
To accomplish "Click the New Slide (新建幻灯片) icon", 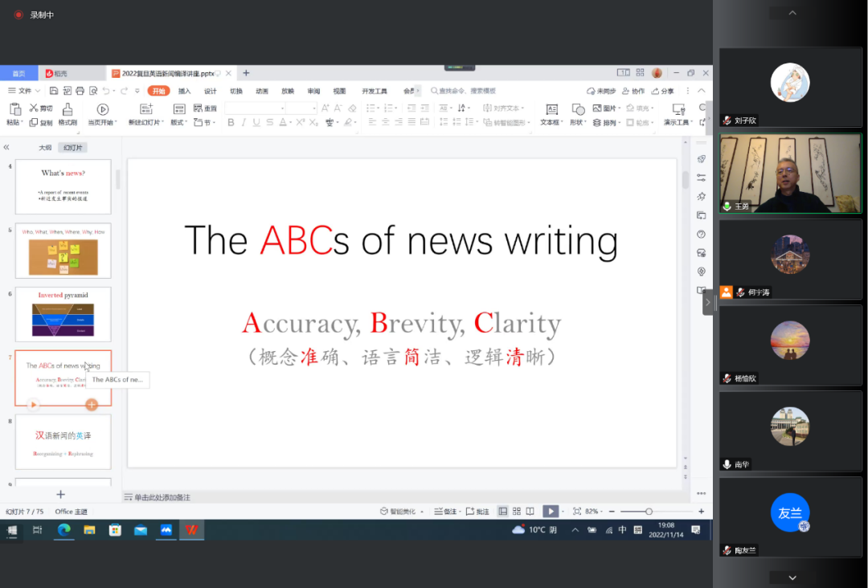I will coord(146,109).
